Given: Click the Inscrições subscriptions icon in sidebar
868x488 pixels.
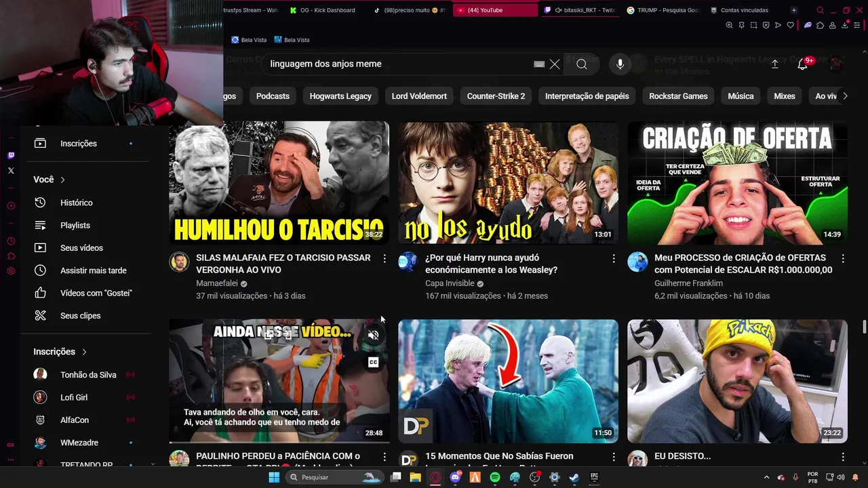Looking at the screenshot, I should (40, 144).
